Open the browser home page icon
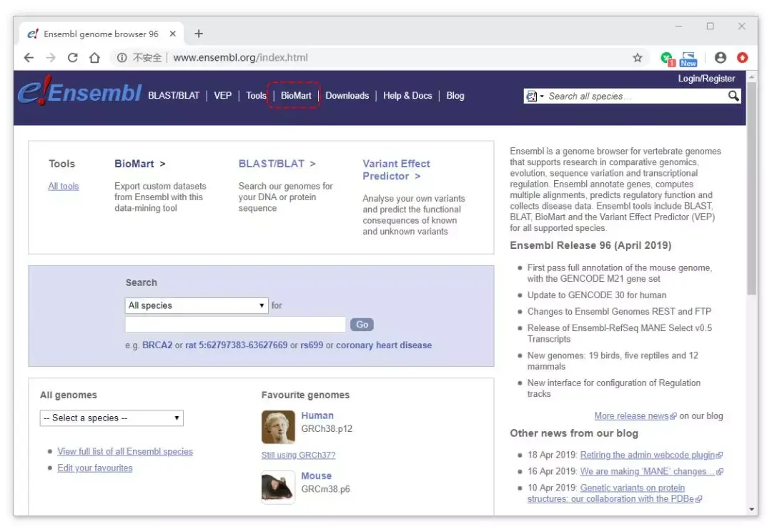The width and height of the screenshot is (772, 532). pos(94,58)
